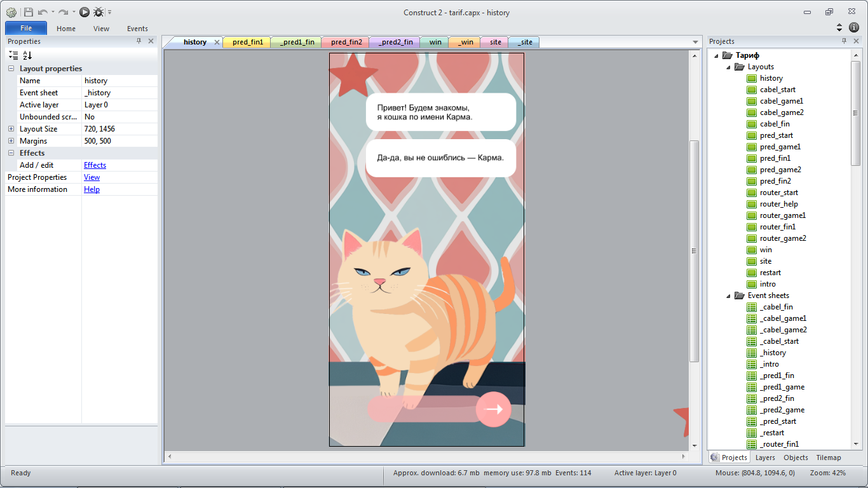Image resolution: width=868 pixels, height=488 pixels.
Task: Select the router_game1 layout in Projects
Action: pos(782,215)
